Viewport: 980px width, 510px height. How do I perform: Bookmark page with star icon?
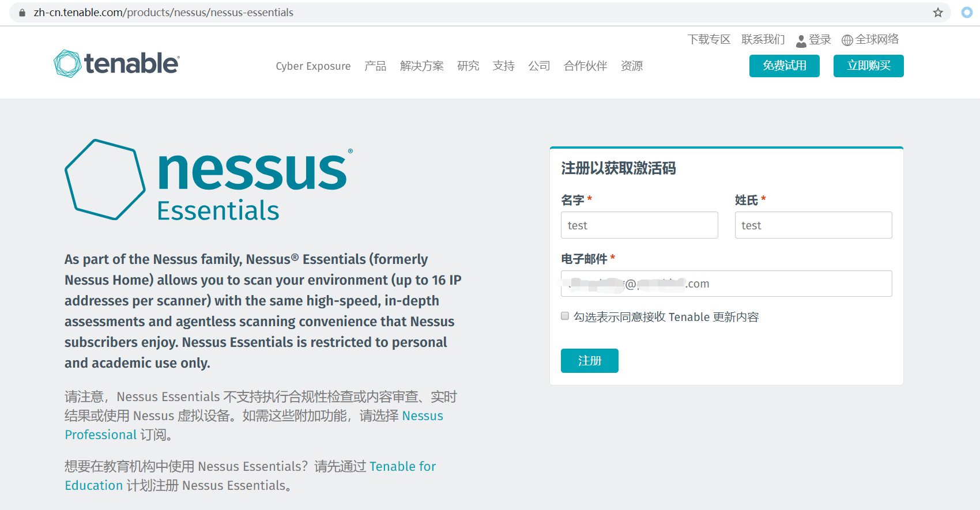938,13
